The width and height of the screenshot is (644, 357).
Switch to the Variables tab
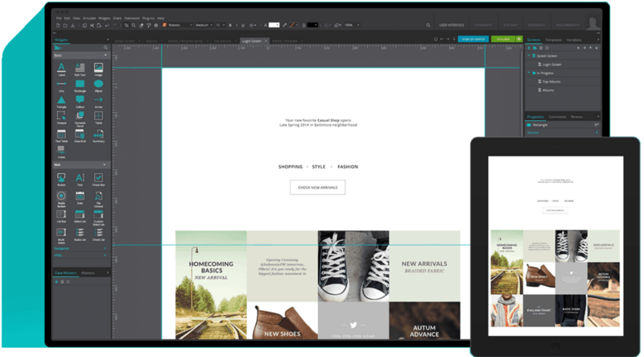pos(574,40)
